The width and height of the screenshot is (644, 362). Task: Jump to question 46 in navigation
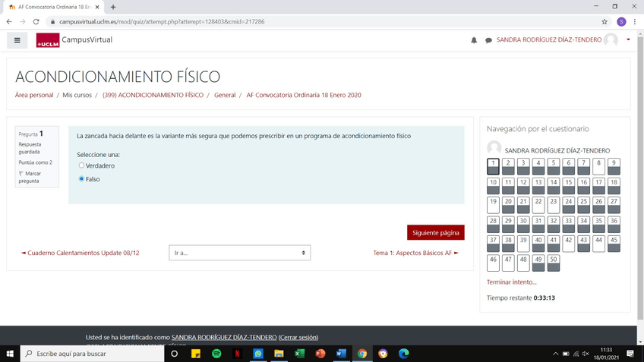click(494, 263)
